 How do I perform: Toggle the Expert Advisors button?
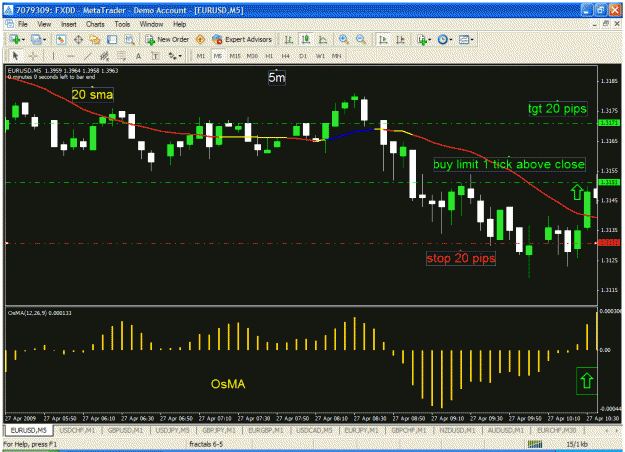[242, 39]
